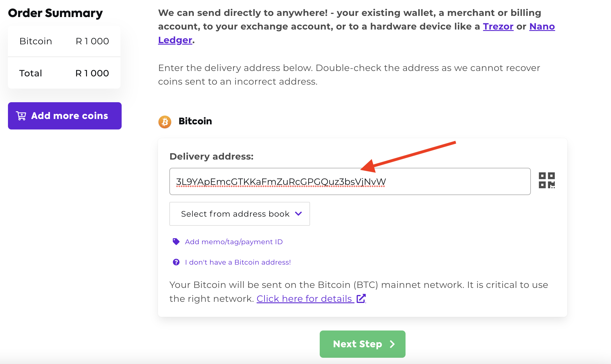Select the delivery address input field
This screenshot has width=611, height=364.
coord(350,181)
